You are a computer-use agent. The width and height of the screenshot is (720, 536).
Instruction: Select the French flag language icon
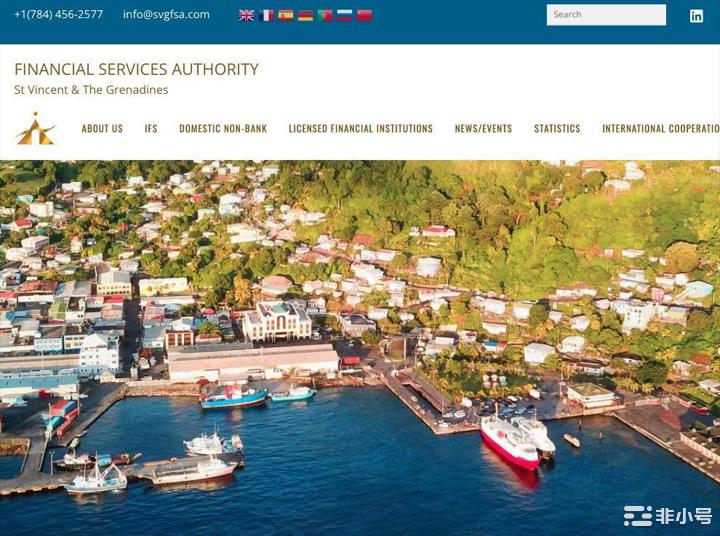266,16
